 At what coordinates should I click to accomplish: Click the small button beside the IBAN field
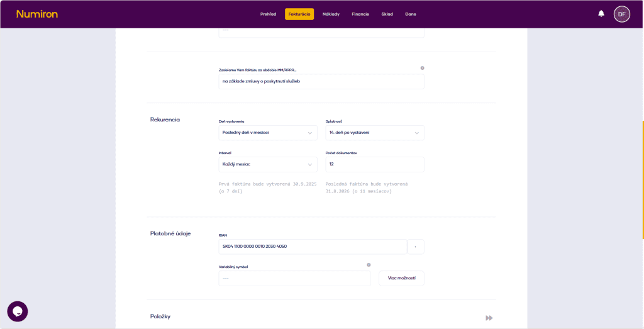point(416,247)
